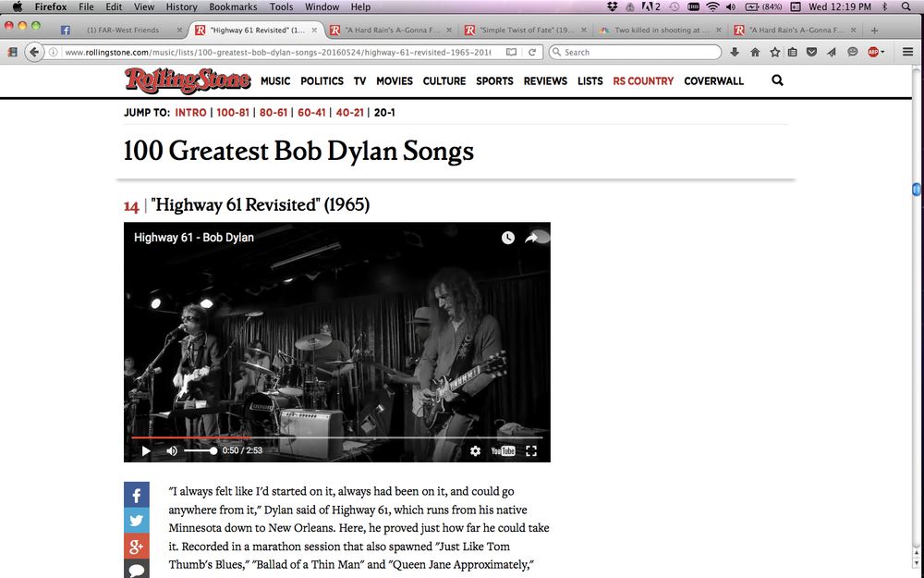Viewport: 924px width, 578px height.
Task: Click the Firefox Search box
Action: click(636, 52)
